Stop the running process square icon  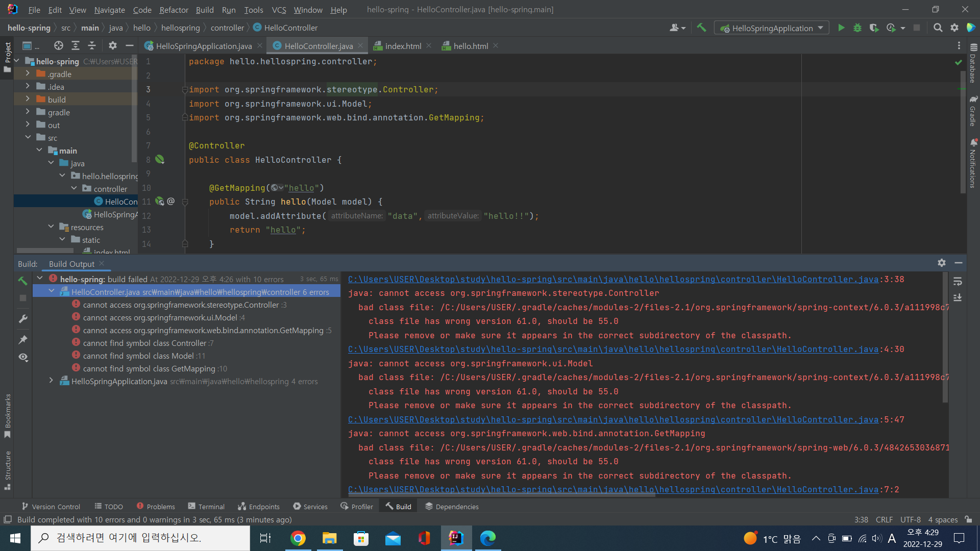pyautogui.click(x=917, y=28)
